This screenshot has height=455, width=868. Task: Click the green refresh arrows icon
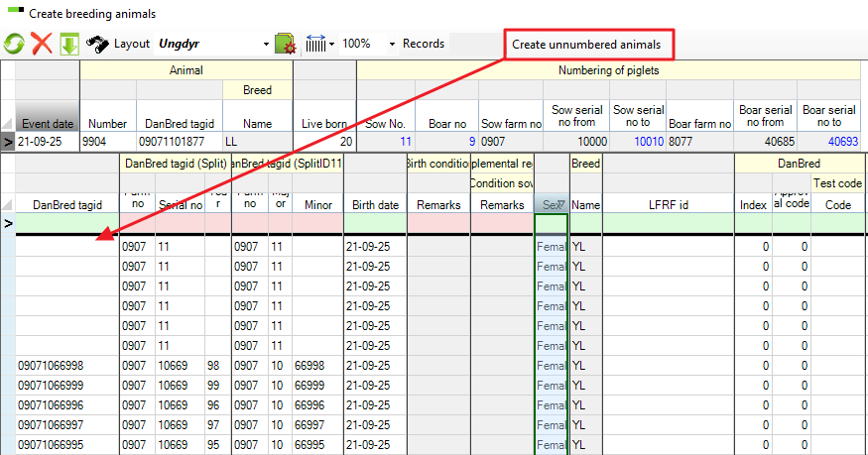click(14, 44)
